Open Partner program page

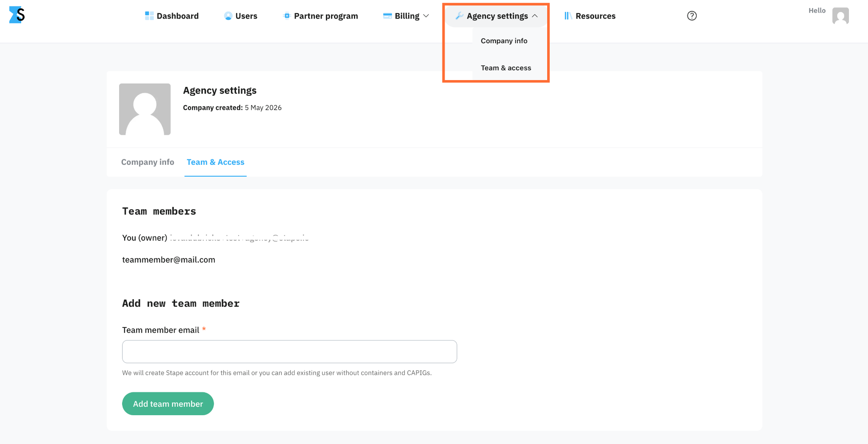coord(320,16)
